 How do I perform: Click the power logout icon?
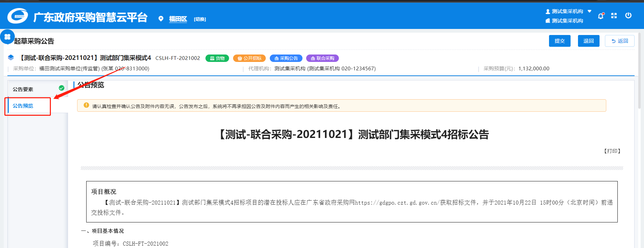coord(628,15)
